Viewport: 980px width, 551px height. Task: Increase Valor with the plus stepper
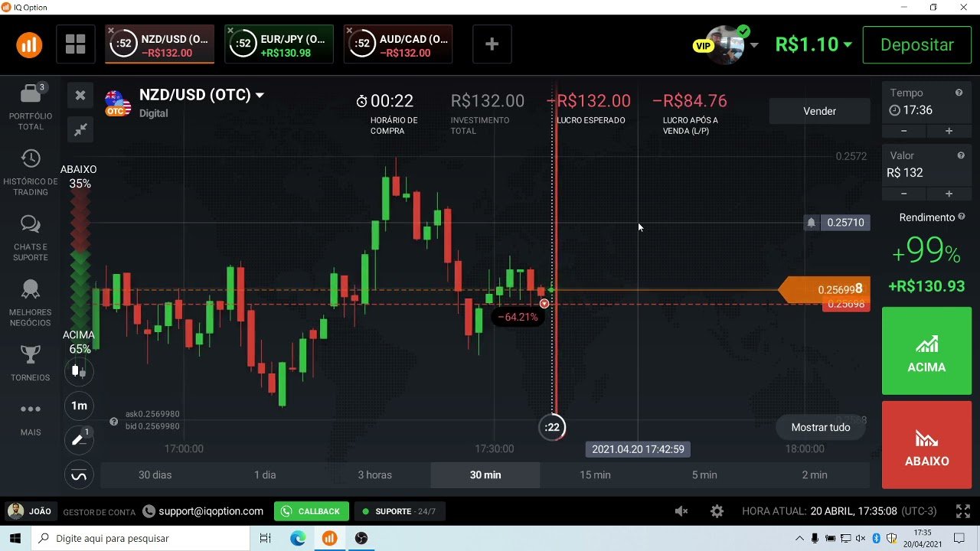(949, 193)
